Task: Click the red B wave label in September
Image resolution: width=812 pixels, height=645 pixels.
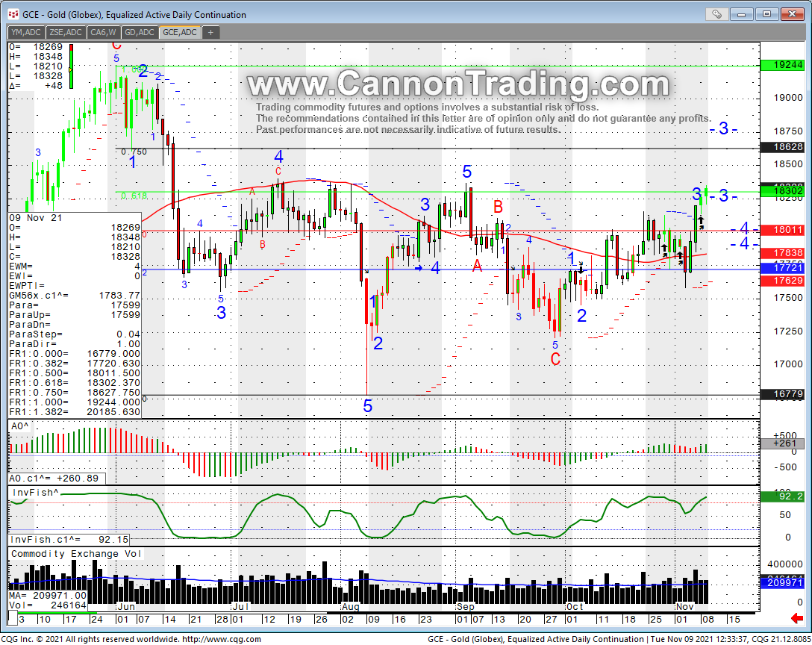Action: pos(499,207)
